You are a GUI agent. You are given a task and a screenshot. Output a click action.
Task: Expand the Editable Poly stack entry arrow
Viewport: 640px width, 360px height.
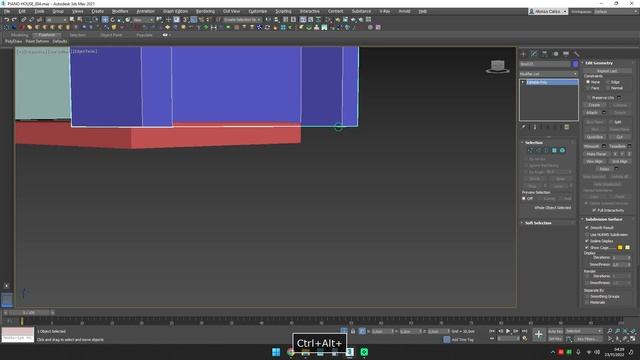tap(523, 82)
